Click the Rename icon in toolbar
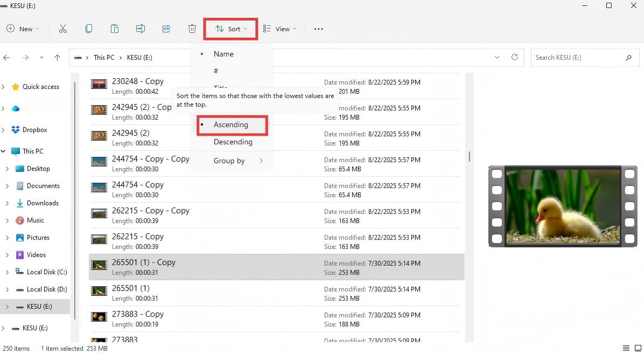 141,29
